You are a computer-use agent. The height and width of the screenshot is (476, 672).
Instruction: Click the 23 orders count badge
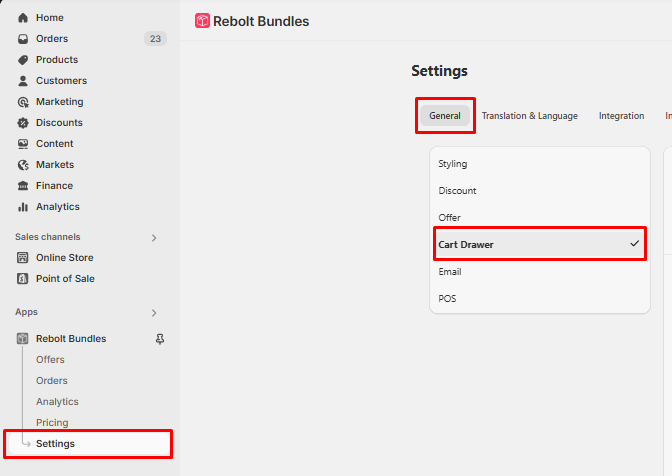coord(155,39)
